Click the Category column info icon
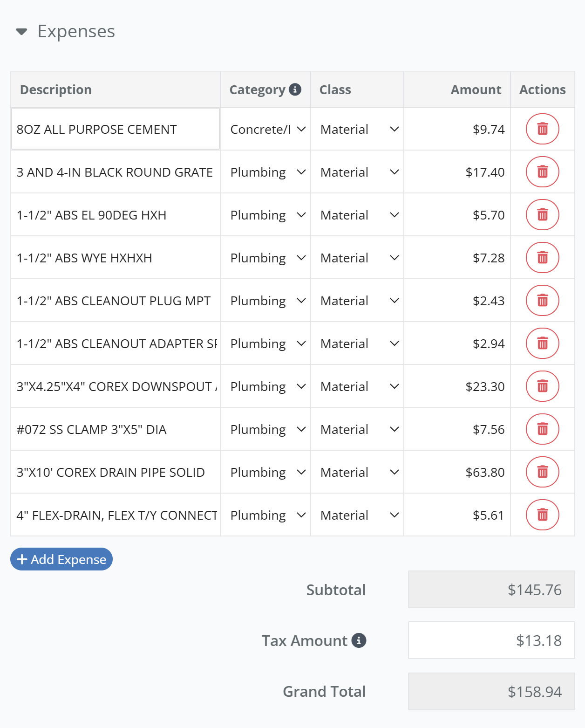The image size is (585, 728). 295,89
